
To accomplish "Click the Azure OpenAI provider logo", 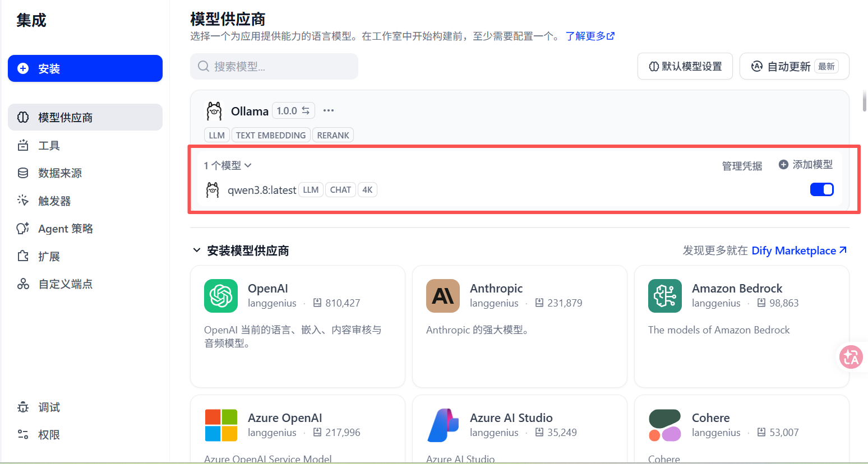I will click(x=221, y=425).
